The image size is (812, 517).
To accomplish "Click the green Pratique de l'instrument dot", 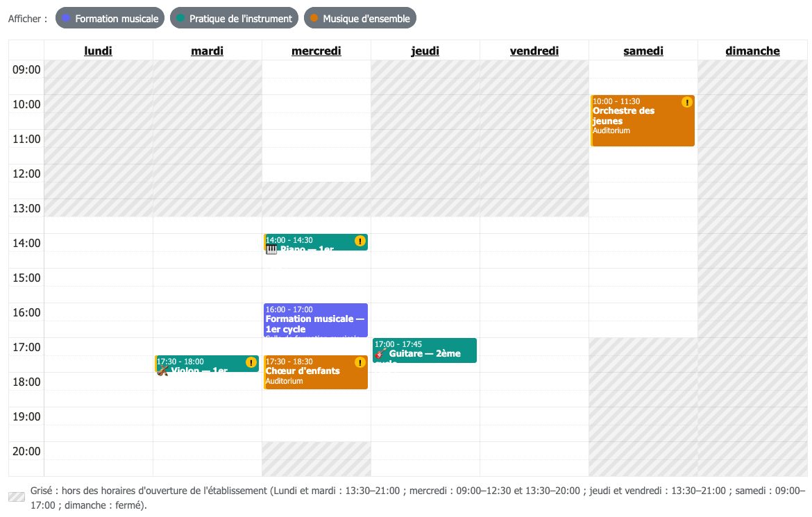I will point(180,18).
